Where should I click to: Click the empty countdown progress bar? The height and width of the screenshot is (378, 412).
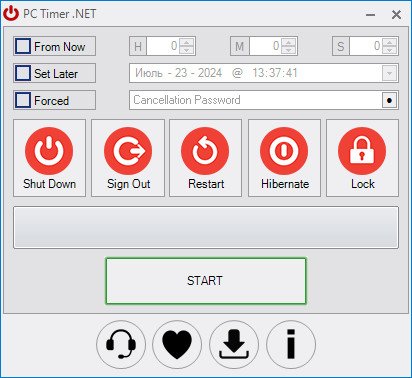click(206, 227)
